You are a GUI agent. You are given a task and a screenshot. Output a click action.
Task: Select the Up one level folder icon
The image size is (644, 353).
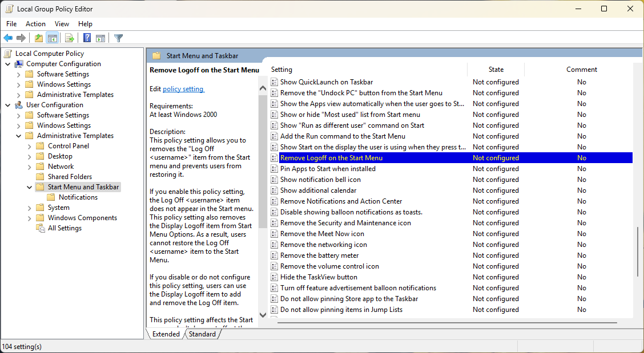coord(38,38)
